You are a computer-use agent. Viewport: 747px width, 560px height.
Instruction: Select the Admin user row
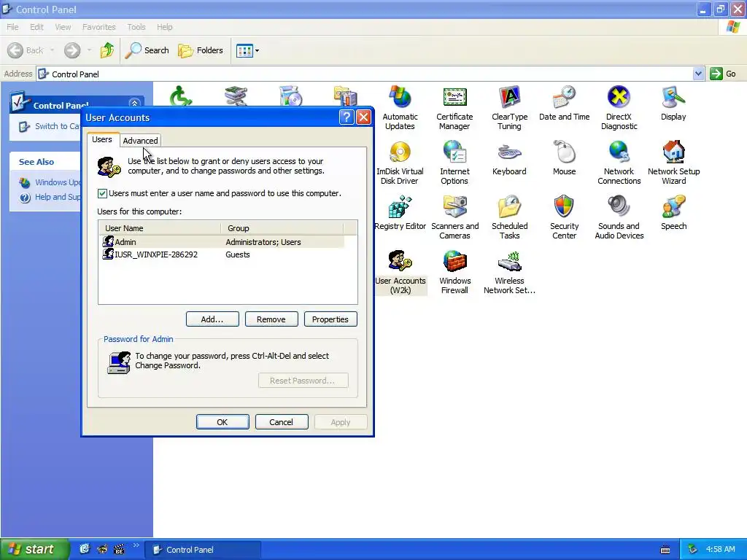pyautogui.click(x=222, y=242)
